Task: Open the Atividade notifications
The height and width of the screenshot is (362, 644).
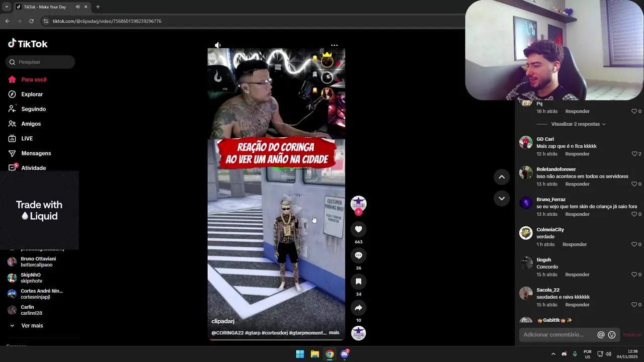Action: (x=33, y=168)
